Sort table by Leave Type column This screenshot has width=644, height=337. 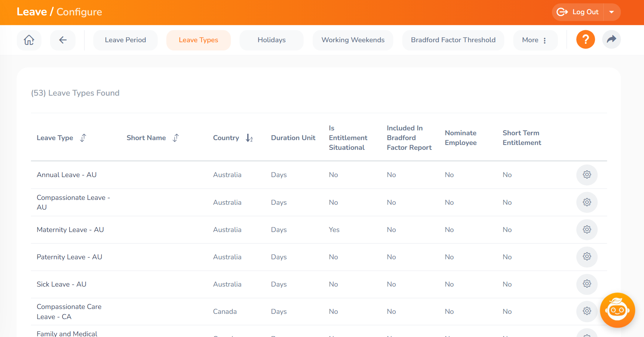(x=83, y=138)
